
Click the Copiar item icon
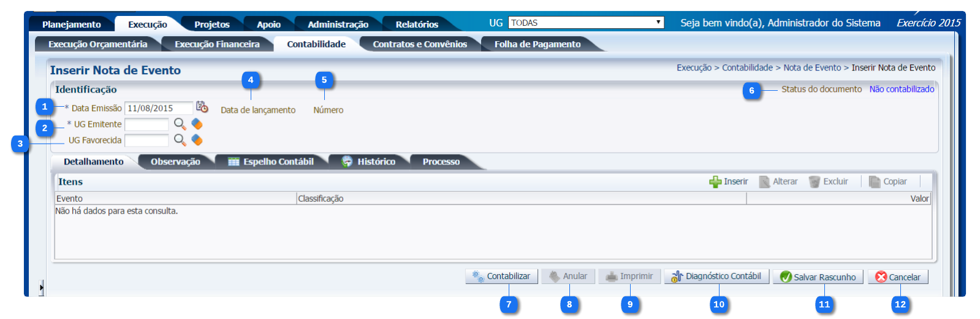[x=875, y=182]
